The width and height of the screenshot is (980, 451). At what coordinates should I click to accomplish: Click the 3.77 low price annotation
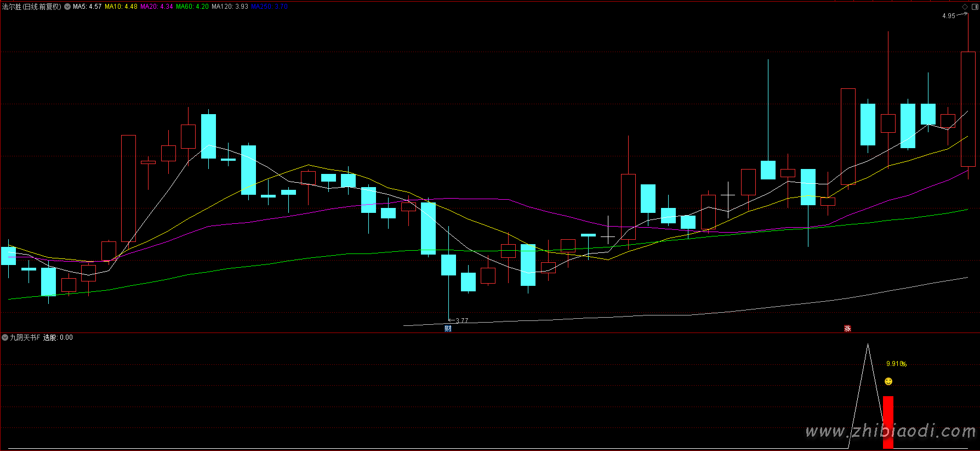(461, 320)
